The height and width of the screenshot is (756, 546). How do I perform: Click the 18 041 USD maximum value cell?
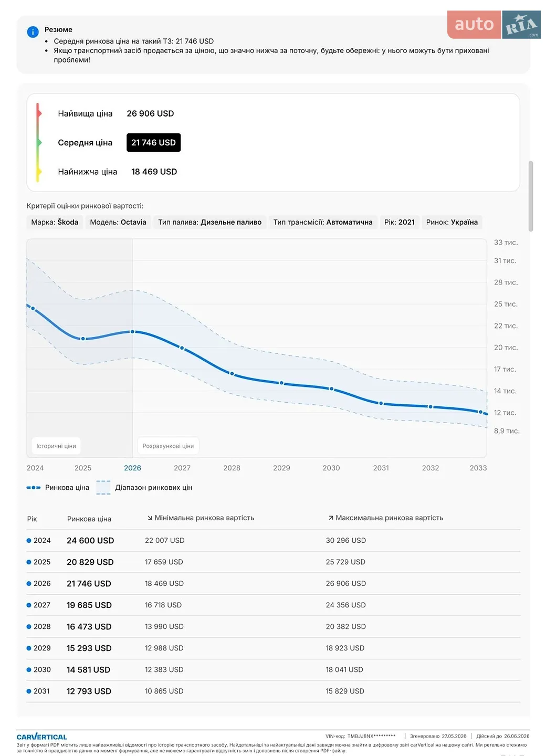pyautogui.click(x=344, y=669)
